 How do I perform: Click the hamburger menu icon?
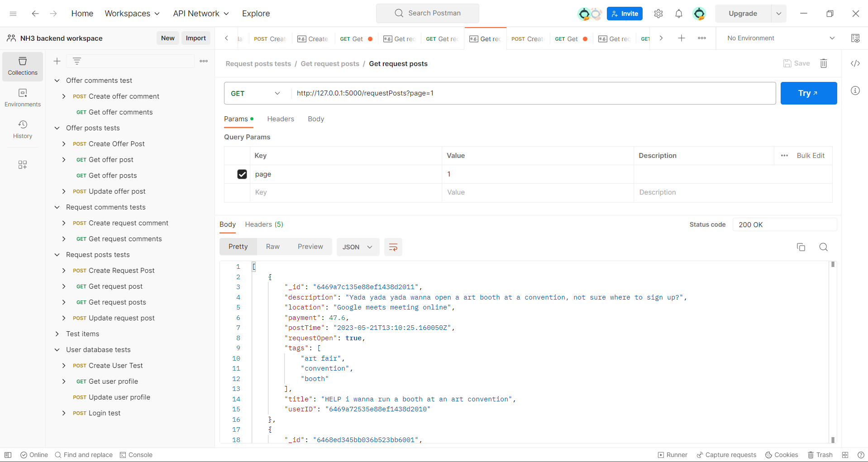(x=13, y=14)
